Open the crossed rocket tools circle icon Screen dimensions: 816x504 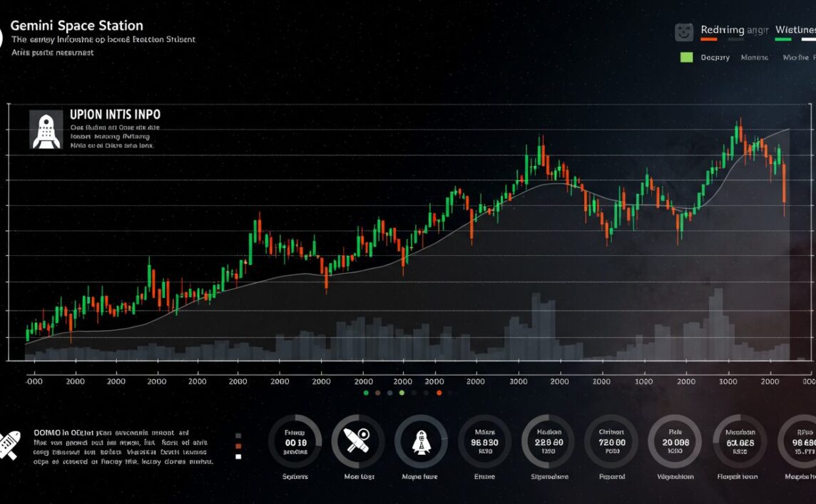[x=356, y=441]
